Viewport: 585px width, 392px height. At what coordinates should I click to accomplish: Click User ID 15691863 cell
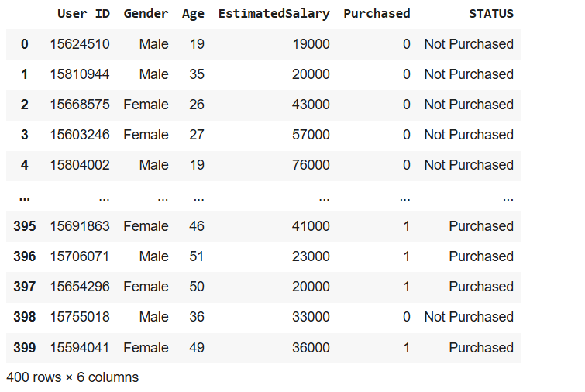coord(80,226)
